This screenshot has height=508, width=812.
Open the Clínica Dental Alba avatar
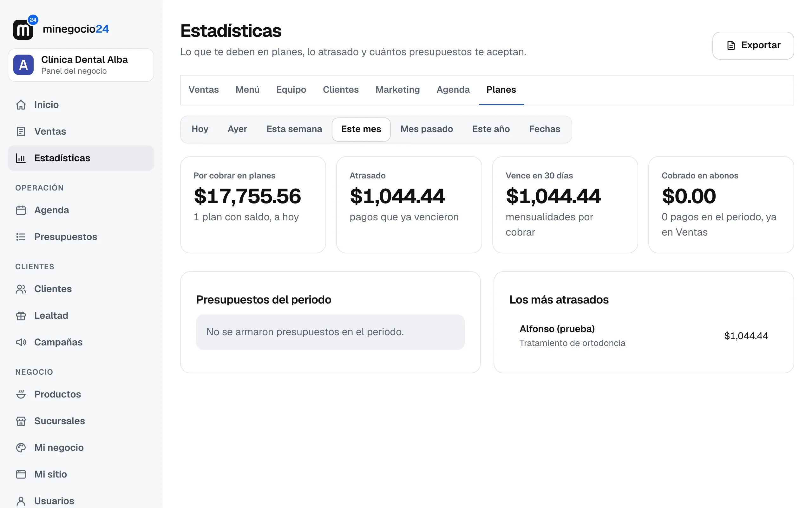[23, 64]
